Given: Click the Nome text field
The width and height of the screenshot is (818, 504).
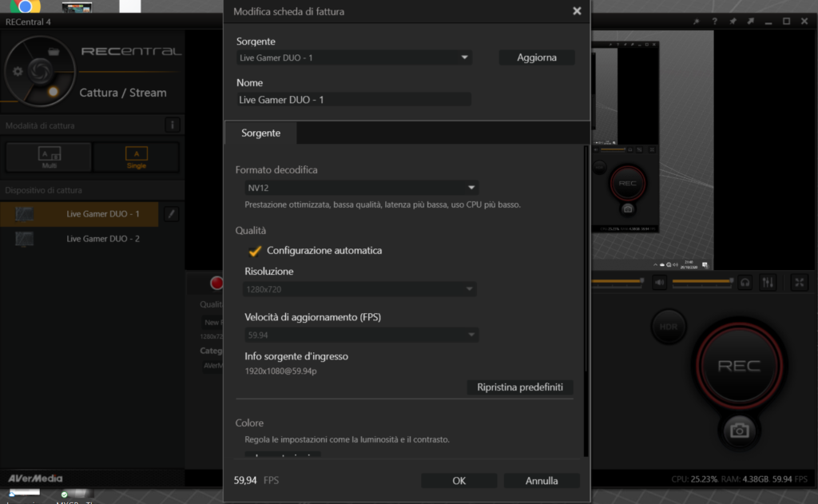Looking at the screenshot, I should click(x=354, y=100).
